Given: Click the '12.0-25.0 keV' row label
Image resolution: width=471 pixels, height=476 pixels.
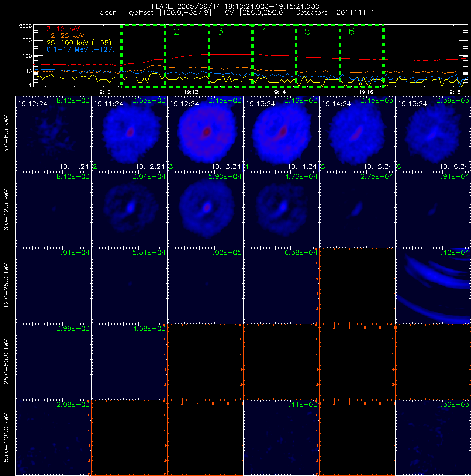Looking at the screenshot, I should (x=6, y=286).
